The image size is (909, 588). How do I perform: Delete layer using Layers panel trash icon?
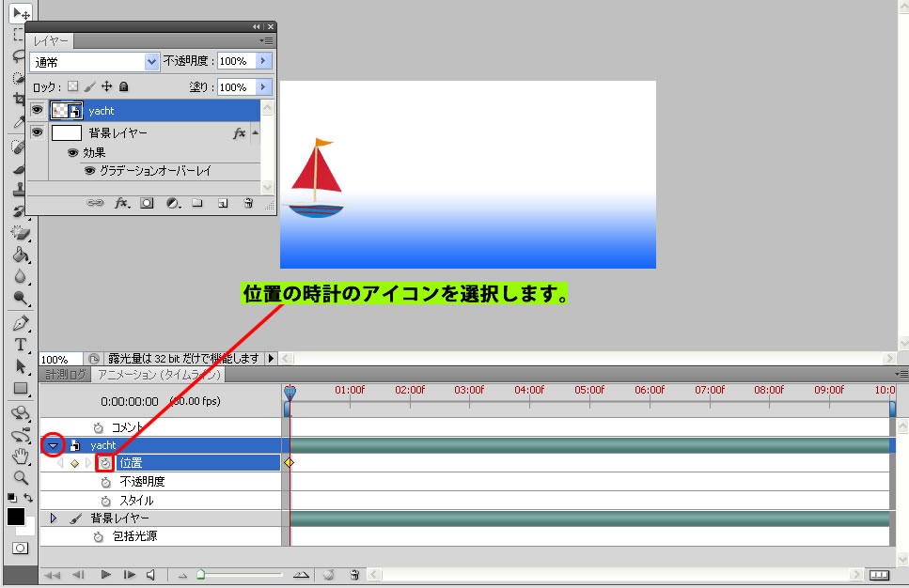coord(248,202)
